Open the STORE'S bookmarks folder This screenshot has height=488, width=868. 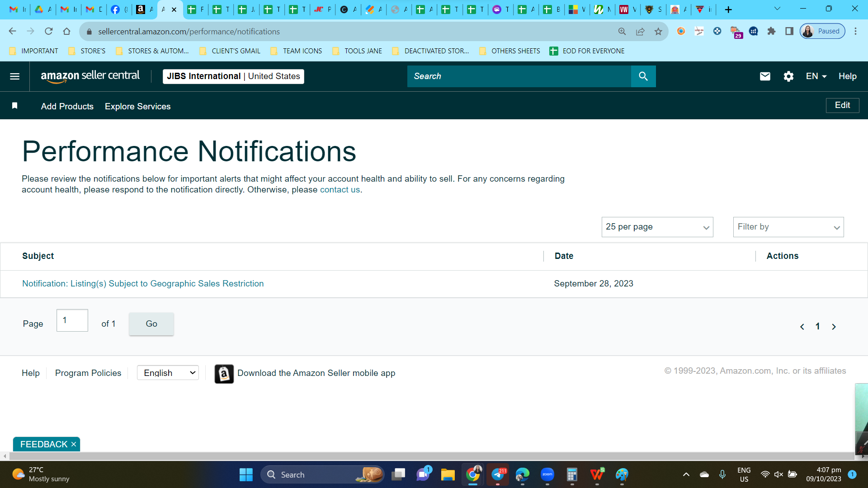click(x=87, y=51)
